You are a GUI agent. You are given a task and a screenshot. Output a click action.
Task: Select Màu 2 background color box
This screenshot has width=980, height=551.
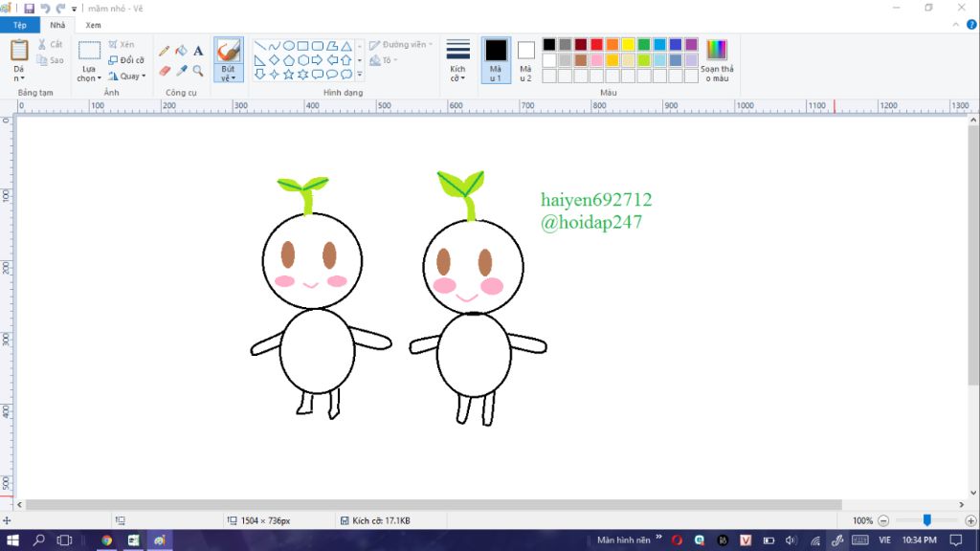[x=525, y=60]
